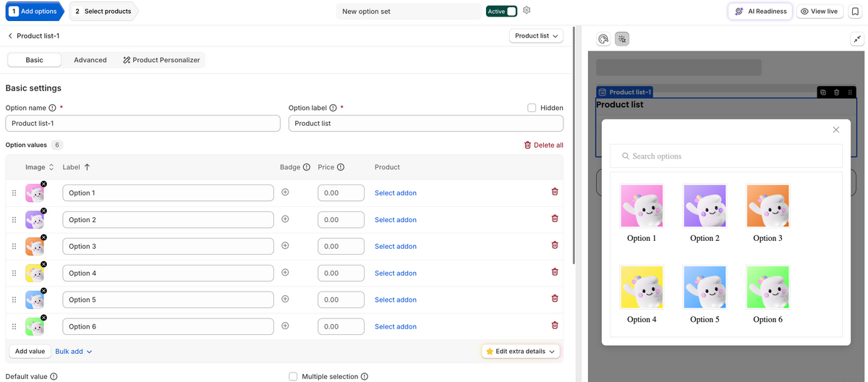Viewport: 868px width, 382px height.
Task: Click the Option 5 label field
Action: point(169,300)
